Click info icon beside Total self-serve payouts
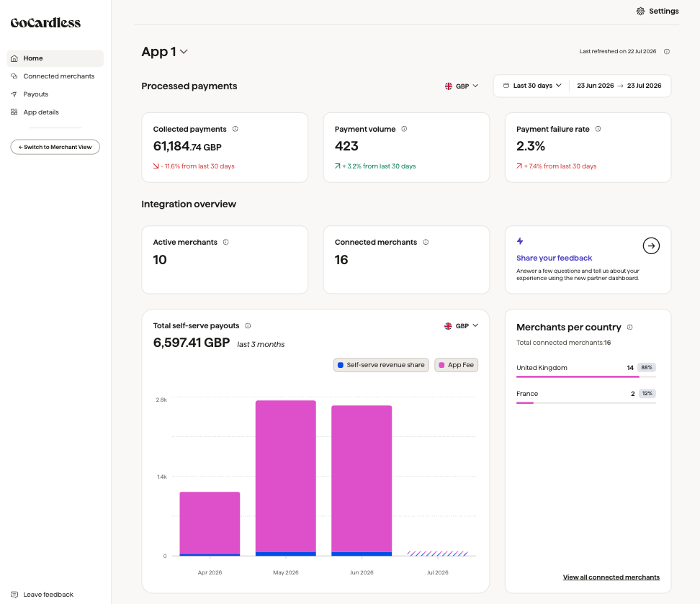Viewport: 700px width, 604px height. point(248,326)
